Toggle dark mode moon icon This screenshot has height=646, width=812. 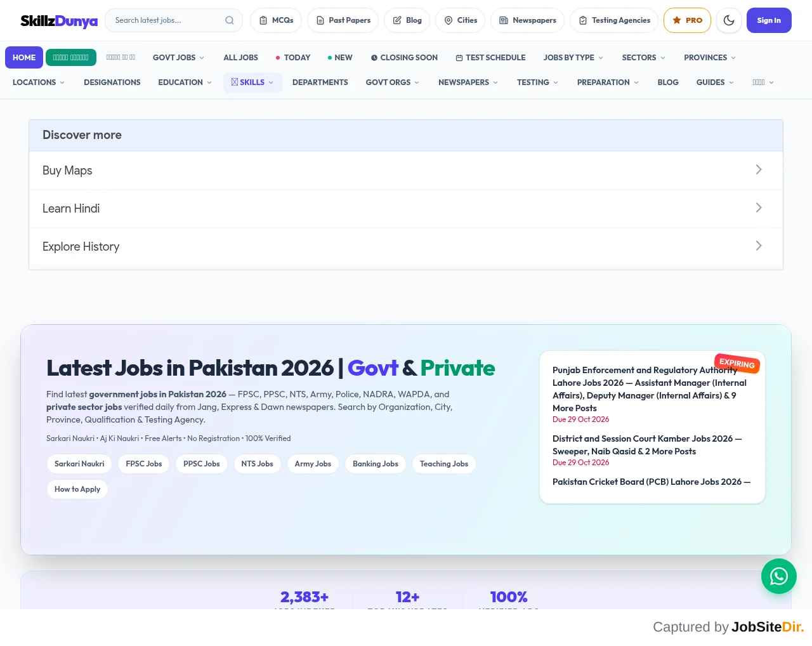click(x=729, y=20)
